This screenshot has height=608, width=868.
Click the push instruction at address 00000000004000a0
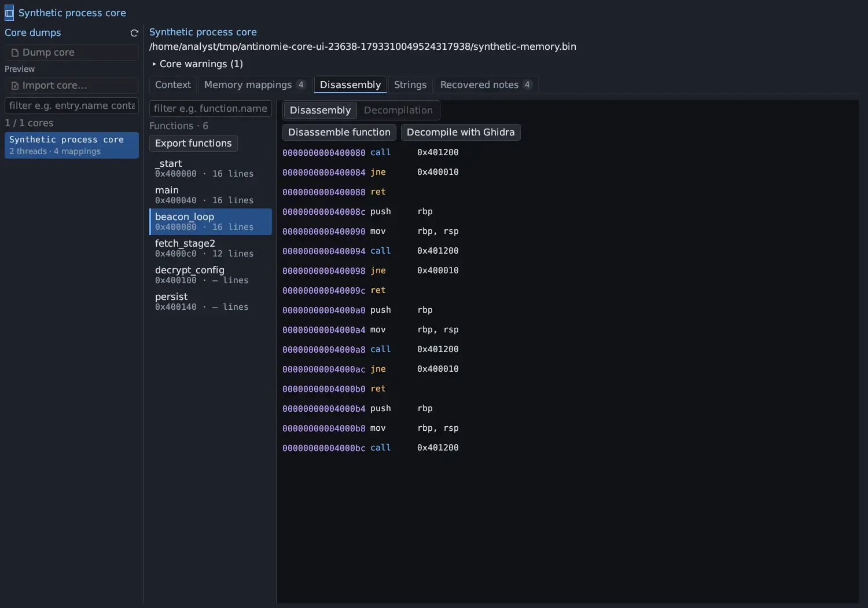click(381, 310)
